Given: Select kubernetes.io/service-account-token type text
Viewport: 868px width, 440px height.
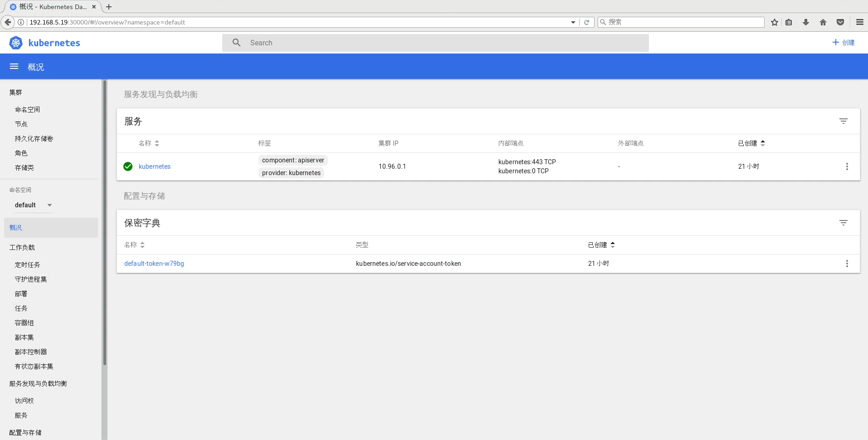Looking at the screenshot, I should (x=409, y=264).
